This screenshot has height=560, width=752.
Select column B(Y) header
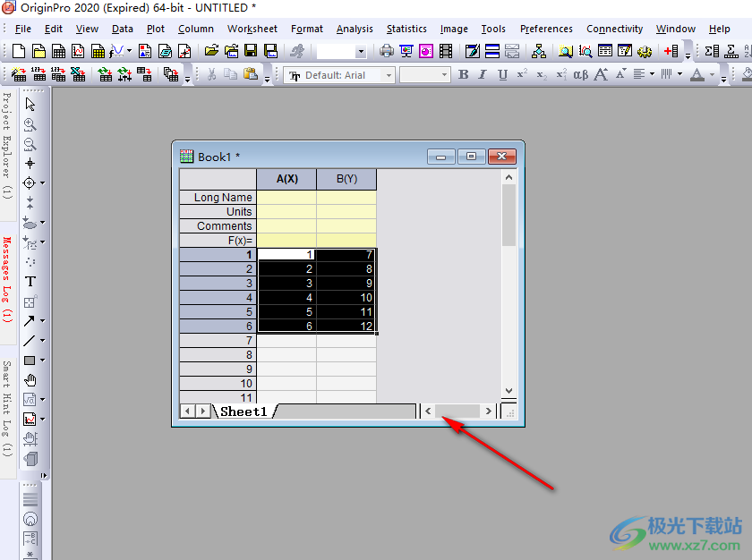[x=346, y=179]
